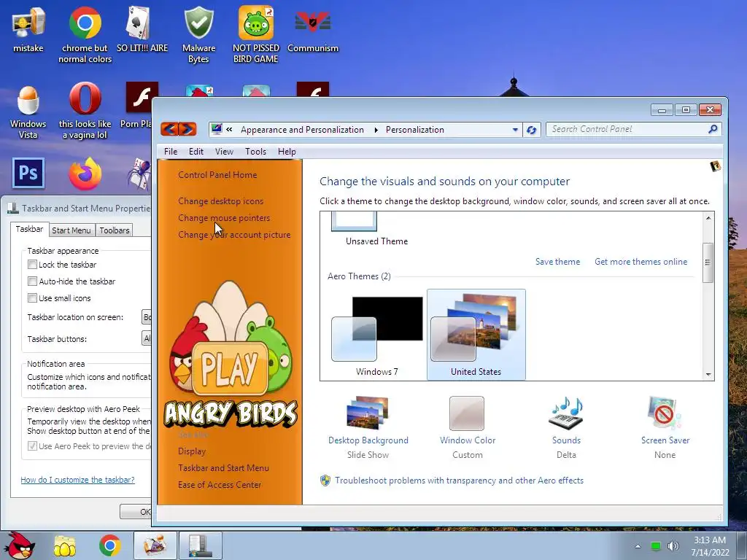This screenshot has width=747, height=560.
Task: Open the Tools menu
Action: (x=255, y=152)
